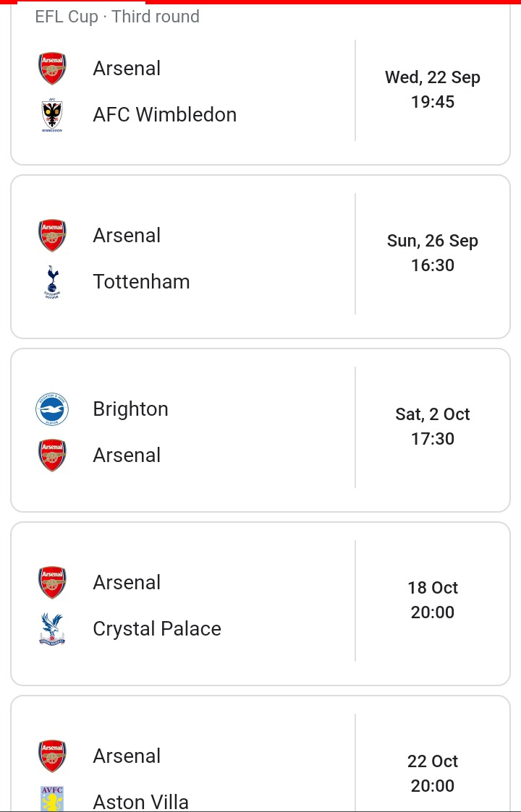Tap Arsenal crest in Aston Villa fixture
Image resolution: width=521 pixels, height=812 pixels.
coord(52,756)
